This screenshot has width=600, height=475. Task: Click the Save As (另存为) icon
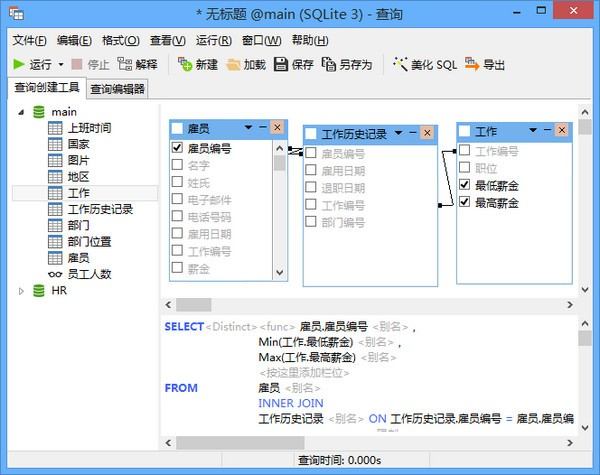click(x=329, y=64)
